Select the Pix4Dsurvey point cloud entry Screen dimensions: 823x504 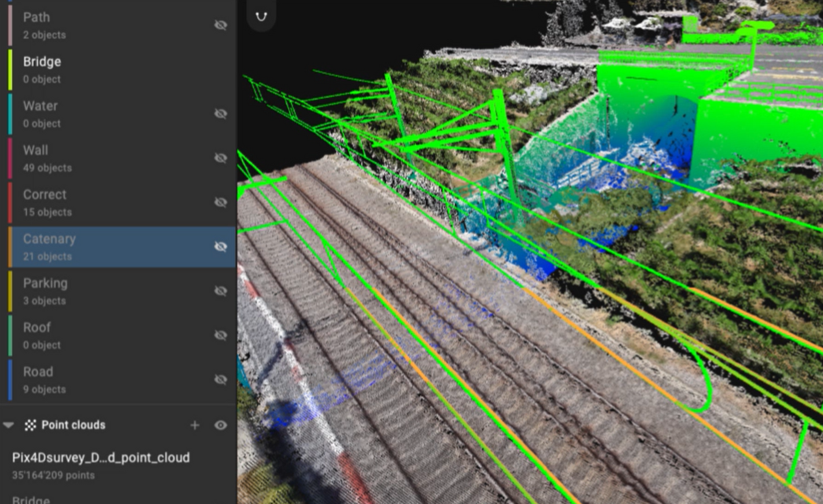click(x=101, y=465)
